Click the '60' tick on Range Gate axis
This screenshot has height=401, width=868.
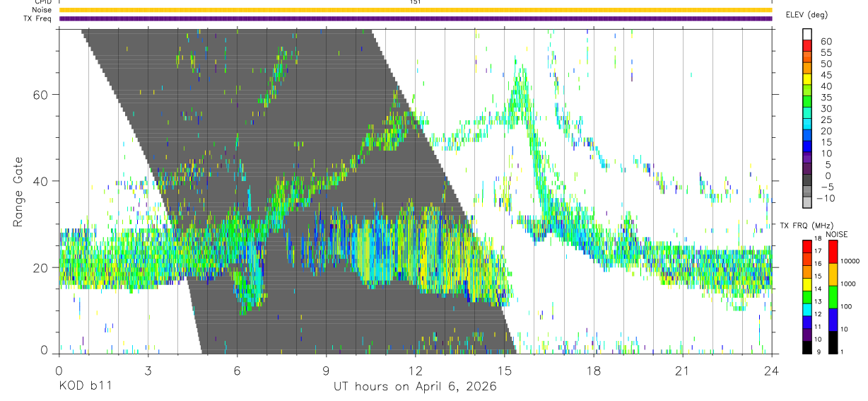click(40, 94)
